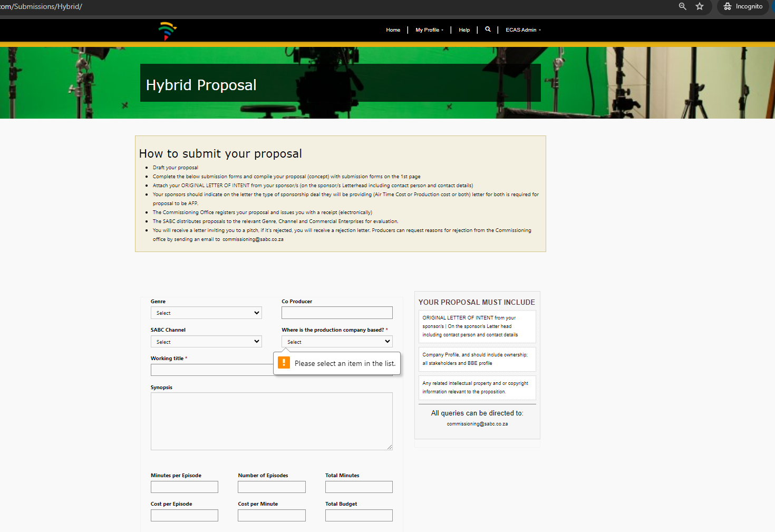Click the 'Synopsis' field label
The height and width of the screenshot is (532, 775).
click(x=161, y=388)
